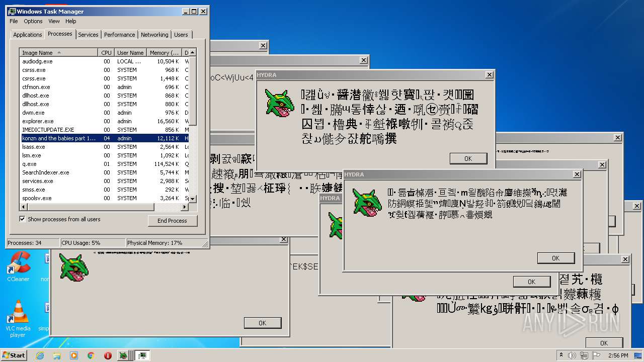
Task: Click the process list scroll-down arrow
Action: click(x=193, y=199)
